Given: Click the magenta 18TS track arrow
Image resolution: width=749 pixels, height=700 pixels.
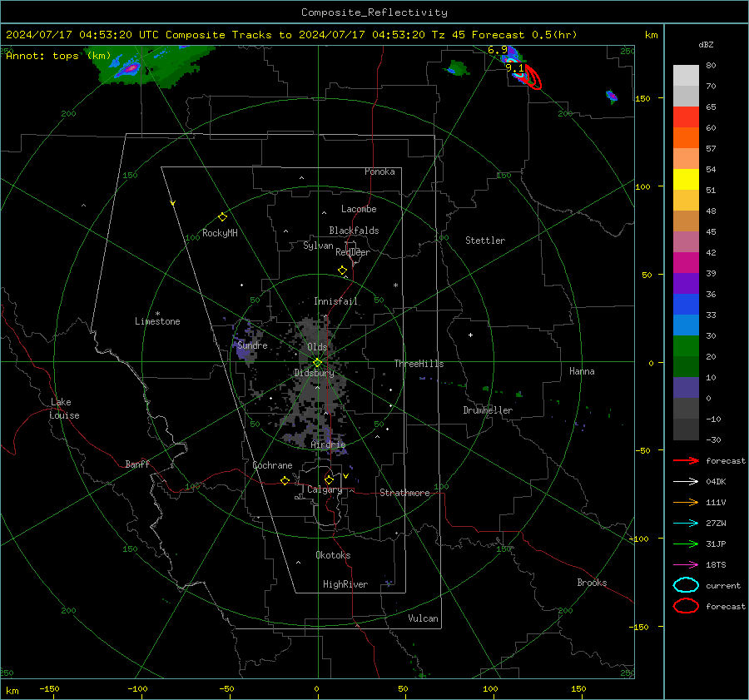Looking at the screenshot, I should pyautogui.click(x=686, y=565).
